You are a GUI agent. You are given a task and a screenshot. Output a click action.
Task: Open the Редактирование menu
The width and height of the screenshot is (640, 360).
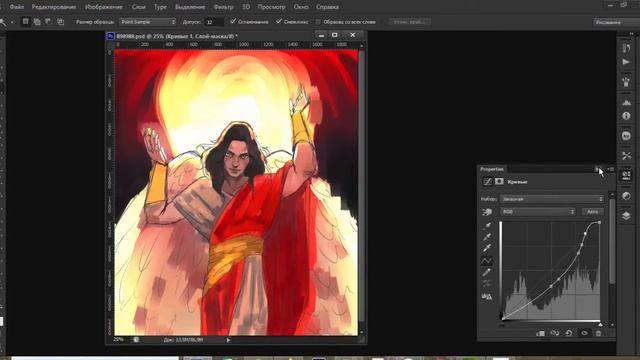pos(54,7)
